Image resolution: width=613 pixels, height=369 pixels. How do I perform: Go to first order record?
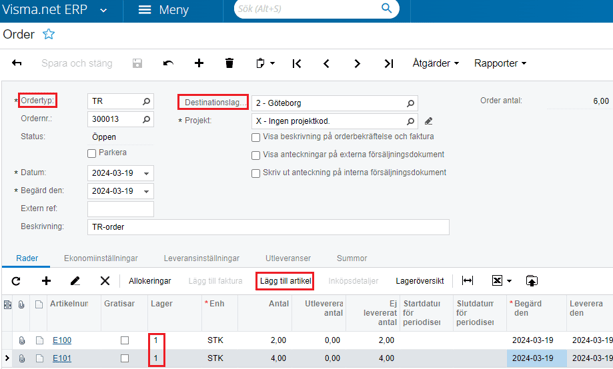pyautogui.click(x=297, y=63)
